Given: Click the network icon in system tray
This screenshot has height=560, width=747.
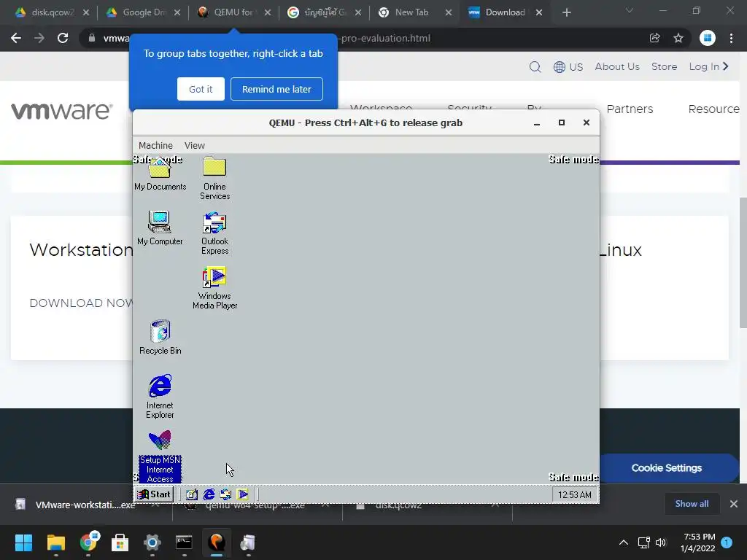Looking at the screenshot, I should [x=644, y=542].
